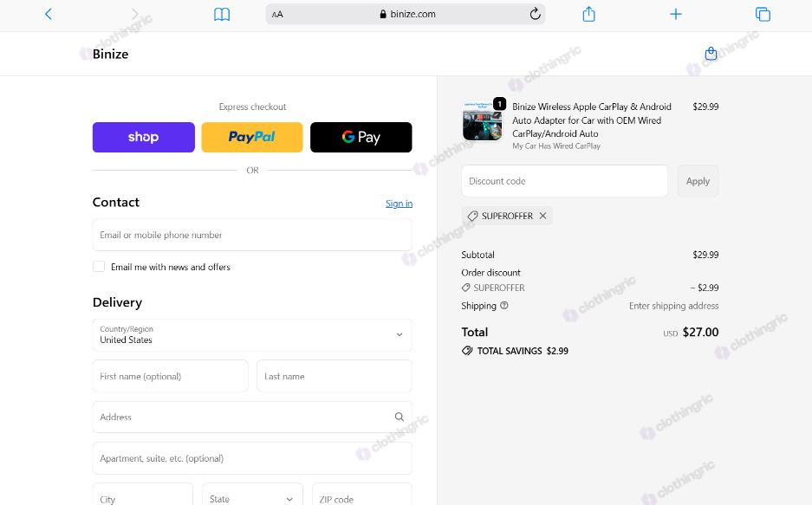
Task: Reload the page with the refresh icon
Action: tap(535, 14)
